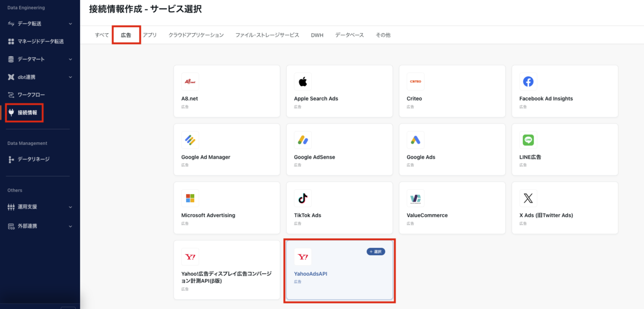Click the 接続情報 plug icon
Viewport: 644px width, 309px height.
tap(11, 113)
